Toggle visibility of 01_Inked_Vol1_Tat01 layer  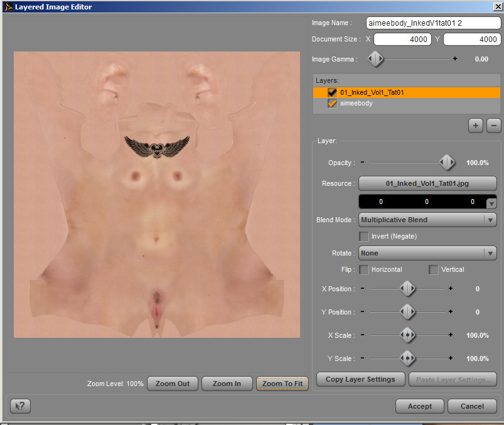(x=332, y=92)
